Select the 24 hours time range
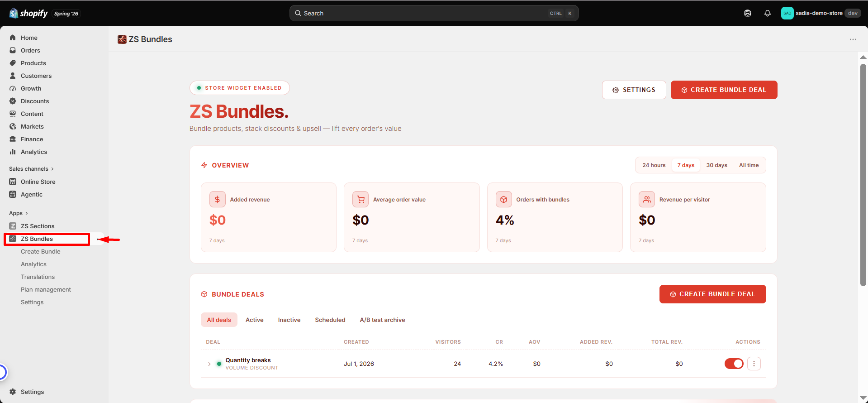 (x=654, y=165)
